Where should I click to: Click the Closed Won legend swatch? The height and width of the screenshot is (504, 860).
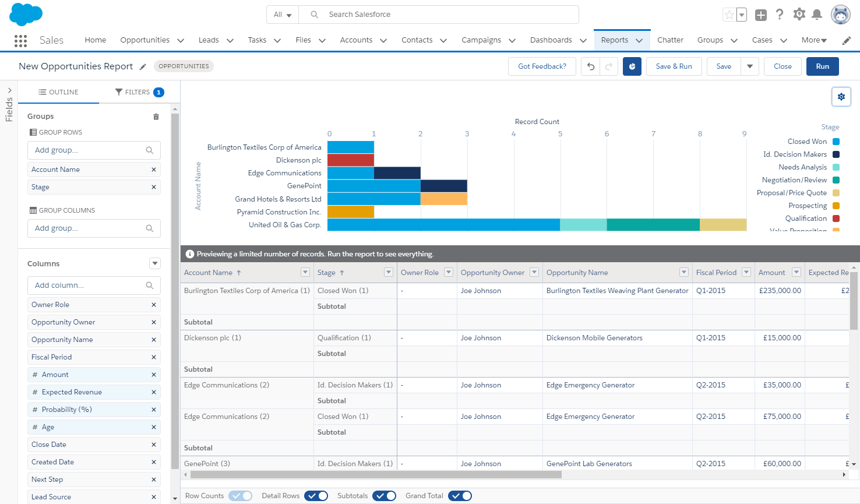pyautogui.click(x=836, y=142)
